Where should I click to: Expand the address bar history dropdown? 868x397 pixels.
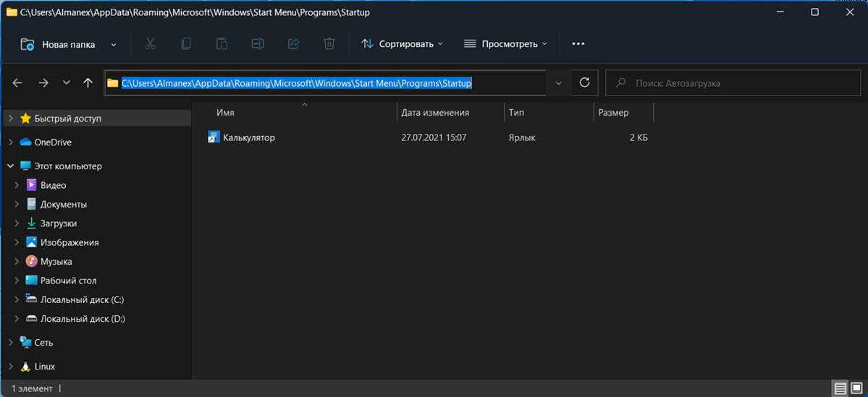(558, 83)
